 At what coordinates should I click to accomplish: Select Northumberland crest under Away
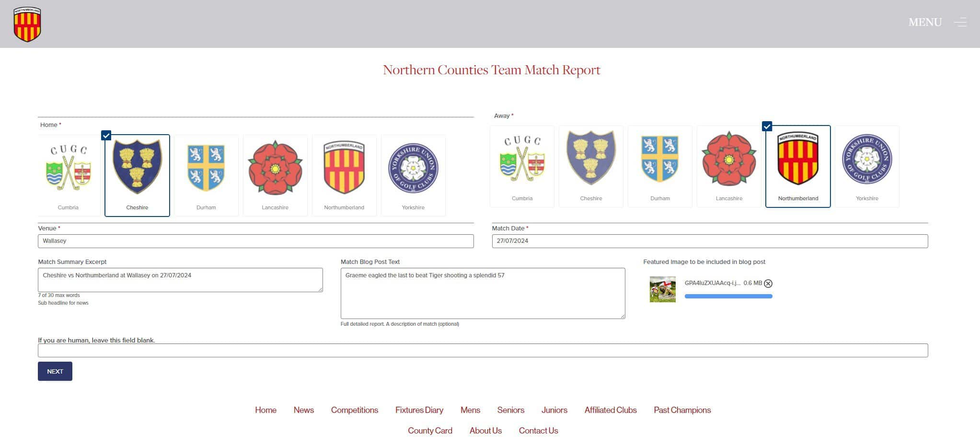[798, 166]
